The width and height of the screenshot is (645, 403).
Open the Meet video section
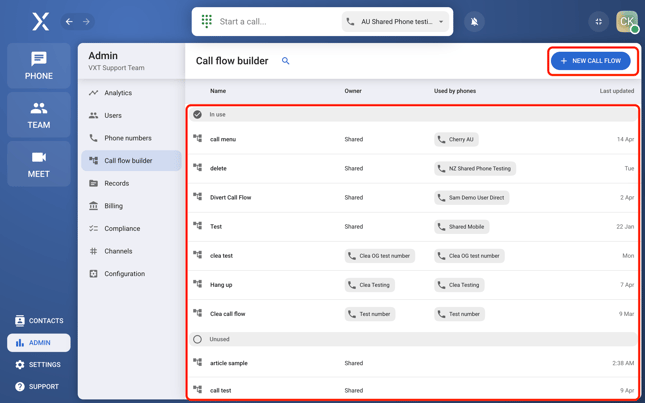pyautogui.click(x=38, y=164)
